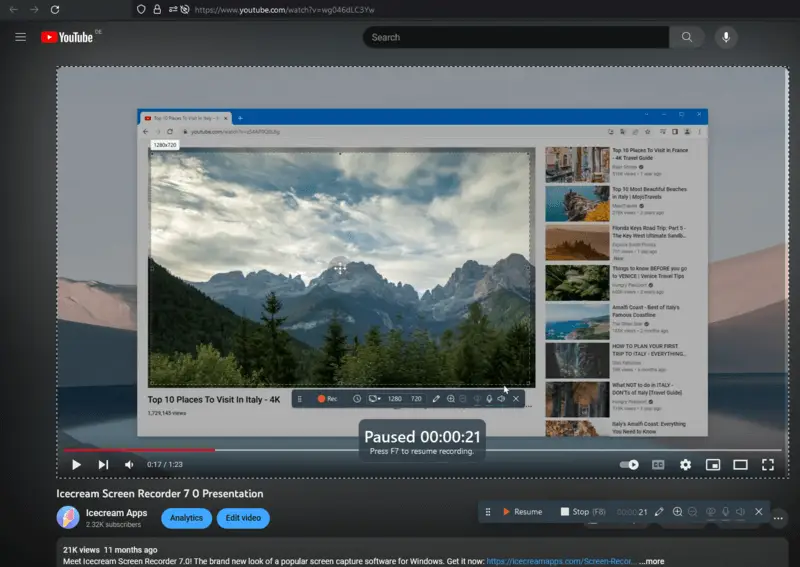Toggle the autoplay switch in the player
Image resolution: width=800 pixels, height=567 pixels.
(x=629, y=464)
